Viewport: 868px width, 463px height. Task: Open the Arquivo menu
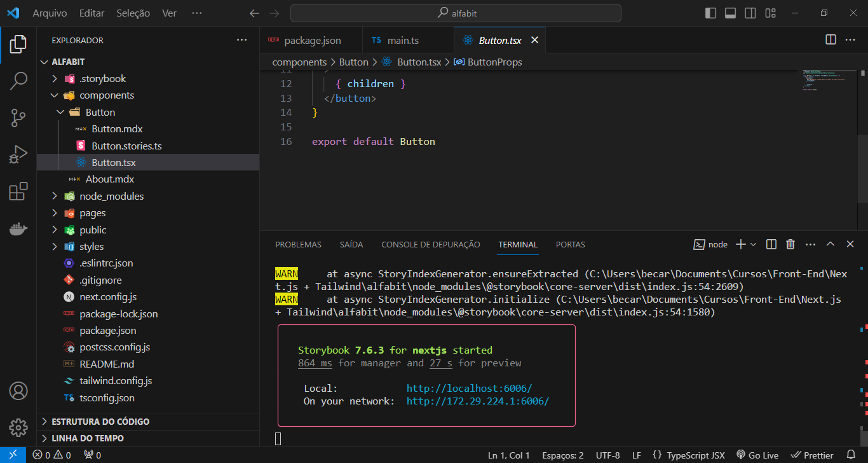click(x=50, y=13)
